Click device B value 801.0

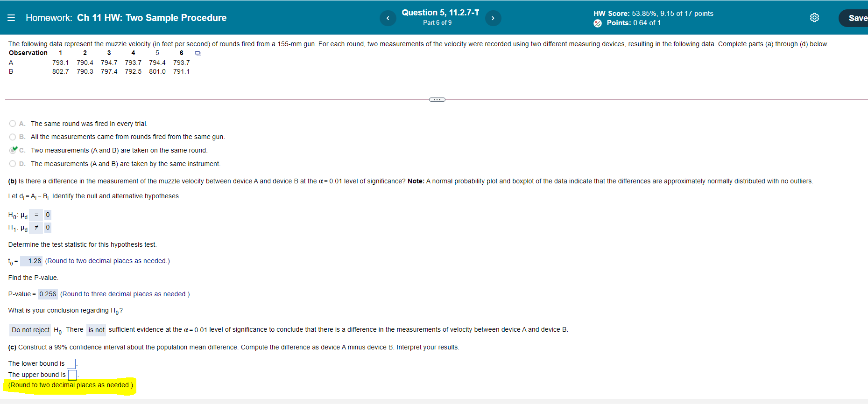coord(157,71)
